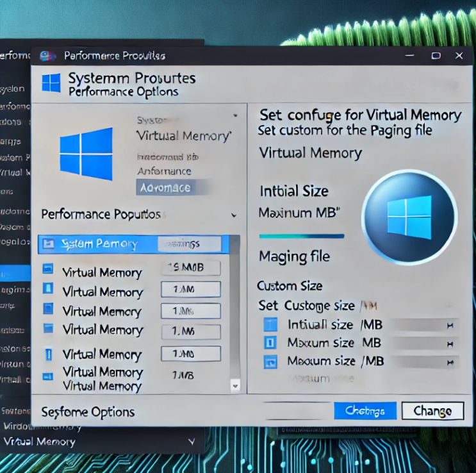Click stepper icon on Intiuall size bar
Screen dimensions: 476x473
pyautogui.click(x=450, y=326)
